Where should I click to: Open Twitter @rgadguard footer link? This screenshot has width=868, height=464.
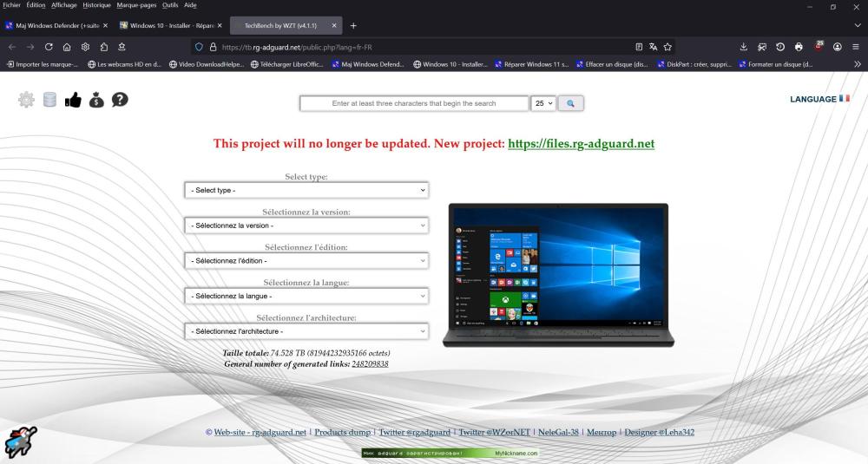click(415, 433)
